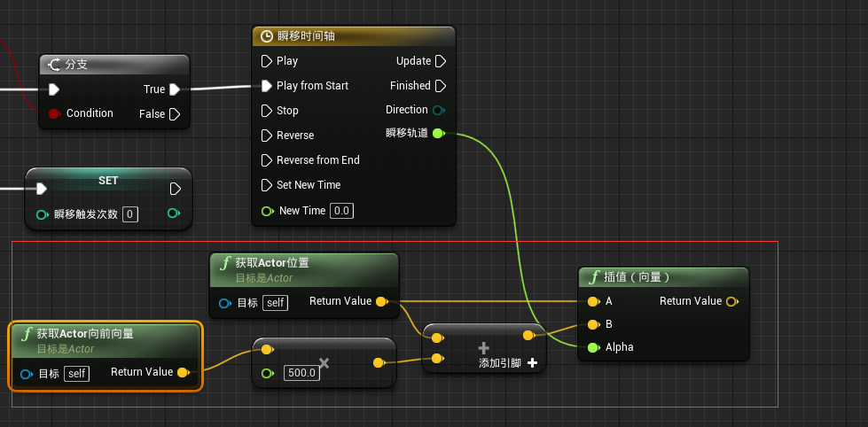
Task: Click the False output pin on 分支
Action: point(175,114)
